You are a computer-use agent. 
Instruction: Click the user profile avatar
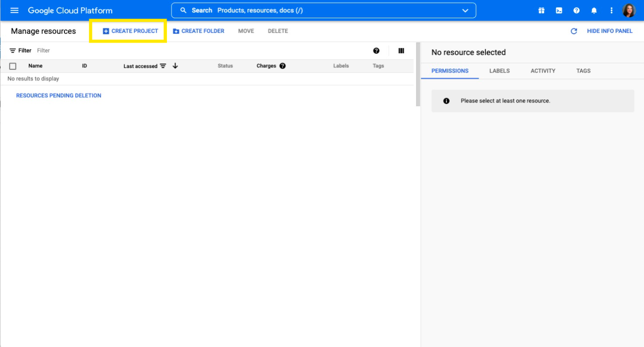point(629,10)
